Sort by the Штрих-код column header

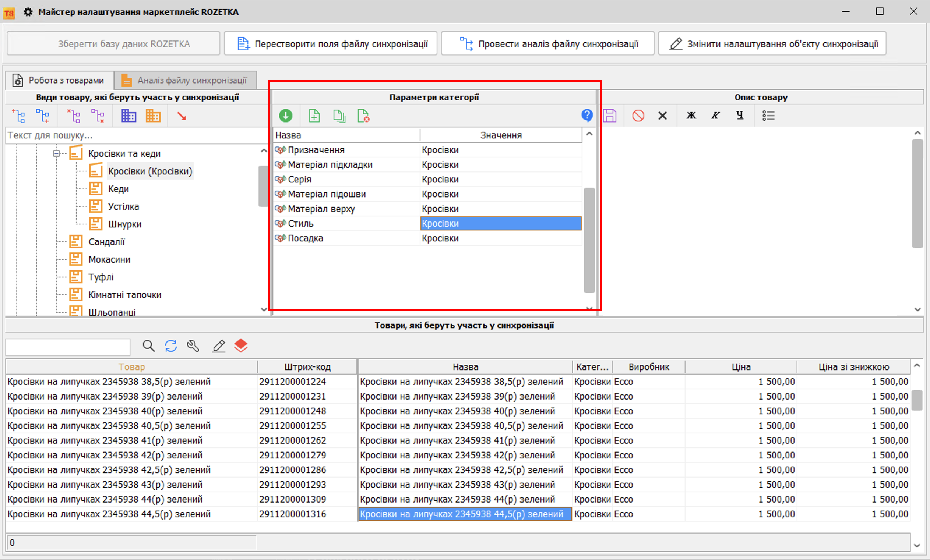coord(307,367)
